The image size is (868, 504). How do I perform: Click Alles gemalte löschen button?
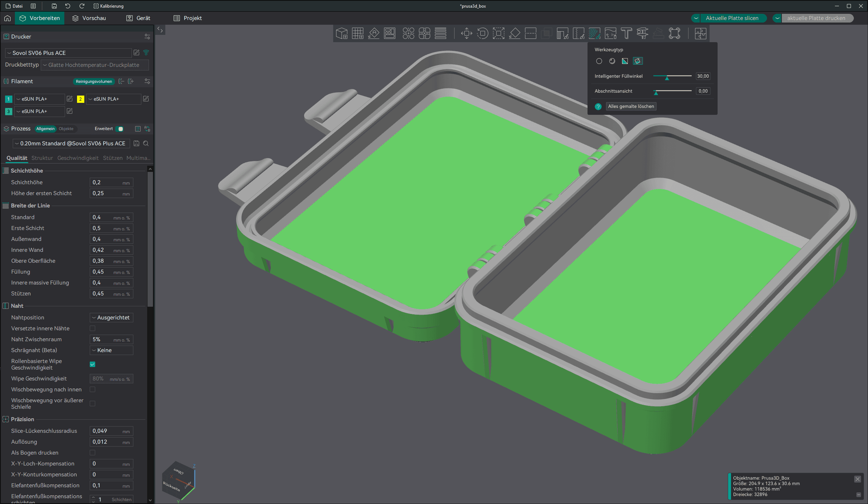tap(631, 106)
